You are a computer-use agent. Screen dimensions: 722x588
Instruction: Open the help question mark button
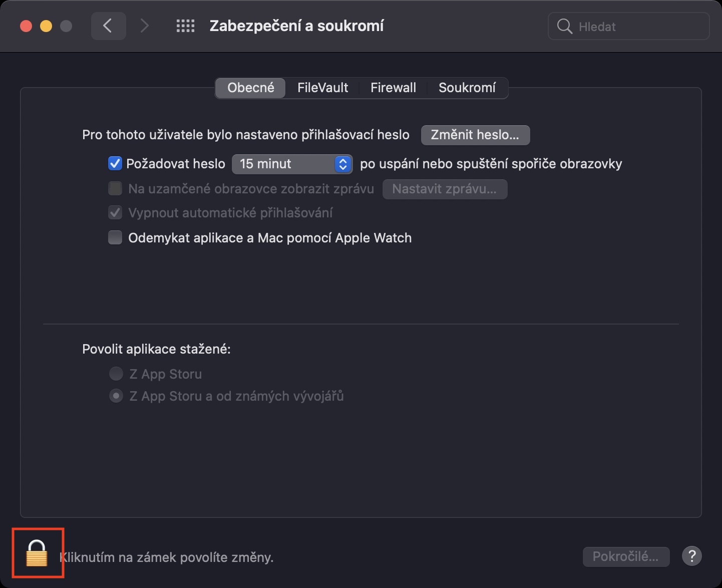click(691, 556)
